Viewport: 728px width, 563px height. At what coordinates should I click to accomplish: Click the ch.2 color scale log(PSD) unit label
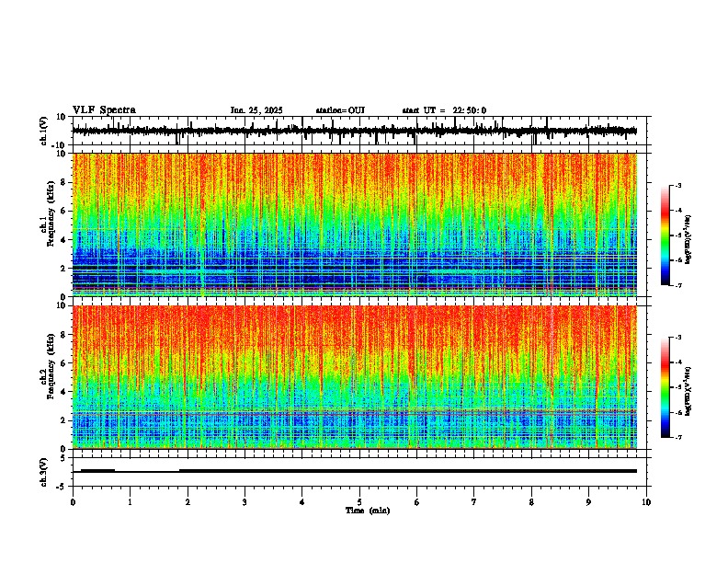[x=688, y=392]
